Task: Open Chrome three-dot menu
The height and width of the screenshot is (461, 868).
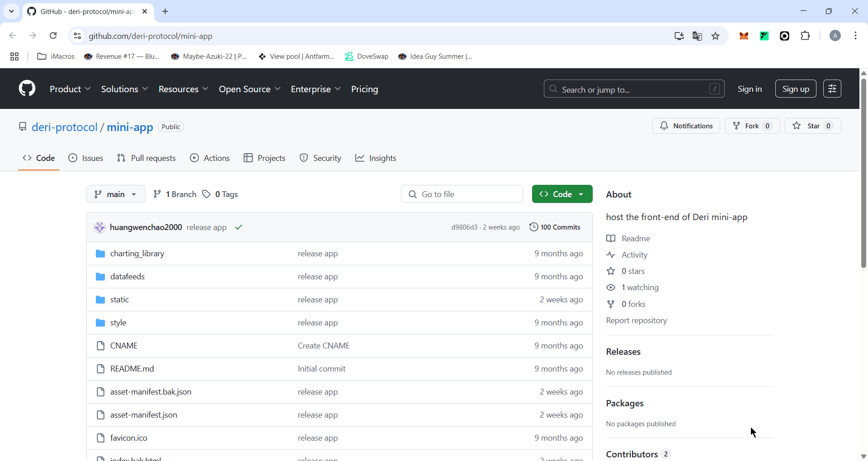Action: (856, 36)
